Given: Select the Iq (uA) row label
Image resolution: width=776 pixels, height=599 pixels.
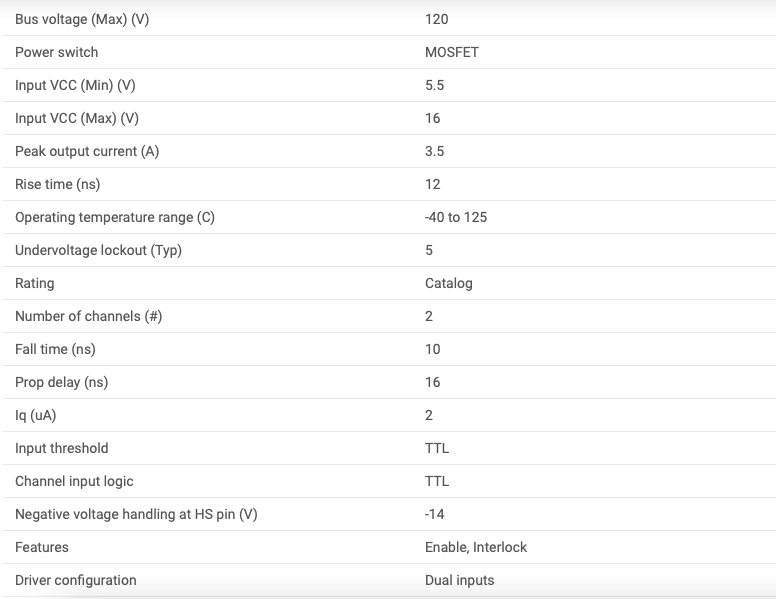Looking at the screenshot, I should pyautogui.click(x=36, y=415).
